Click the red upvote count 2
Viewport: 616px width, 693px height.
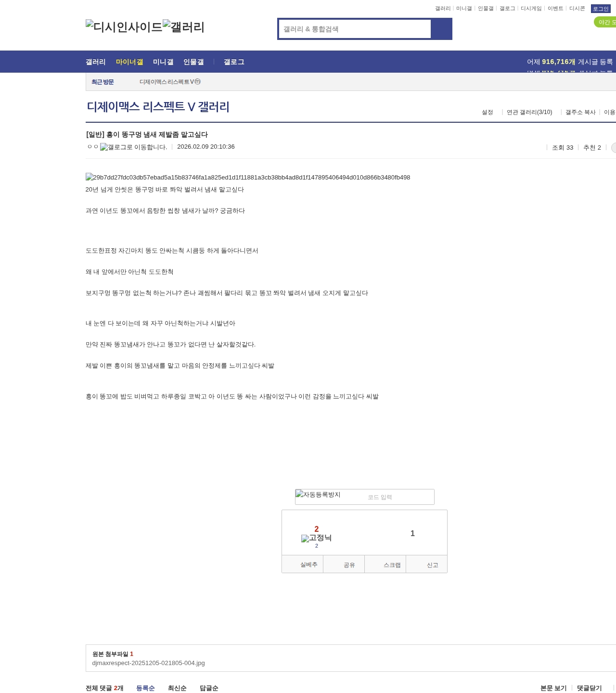(317, 529)
